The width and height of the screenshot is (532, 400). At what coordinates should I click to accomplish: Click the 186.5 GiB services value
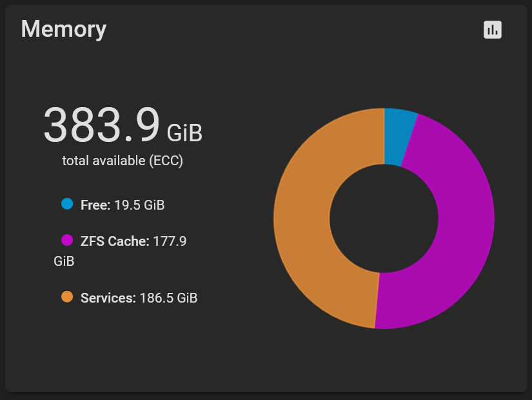[x=168, y=298]
